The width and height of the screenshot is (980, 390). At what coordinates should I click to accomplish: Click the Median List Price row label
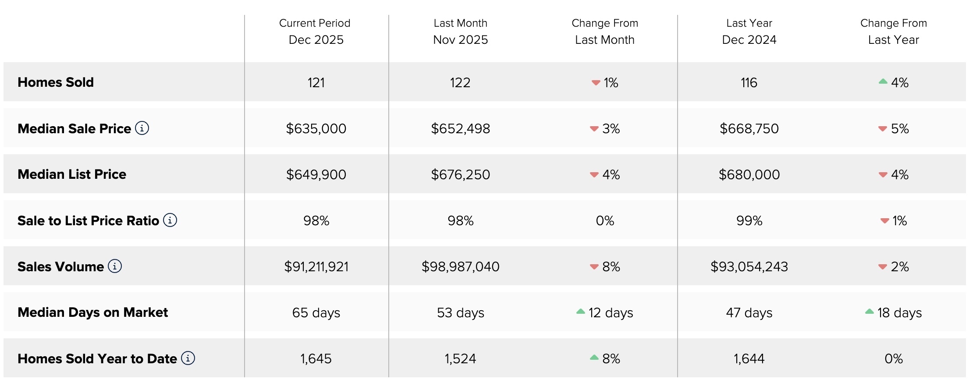click(72, 174)
